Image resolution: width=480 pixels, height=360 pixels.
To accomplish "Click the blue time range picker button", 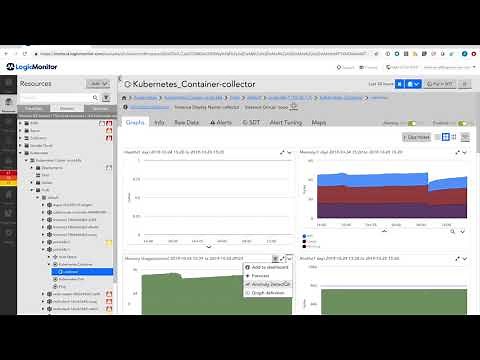I will (400, 84).
